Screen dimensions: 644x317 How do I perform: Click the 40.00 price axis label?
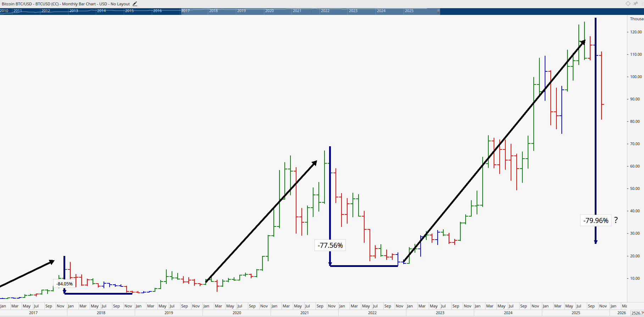click(635, 211)
